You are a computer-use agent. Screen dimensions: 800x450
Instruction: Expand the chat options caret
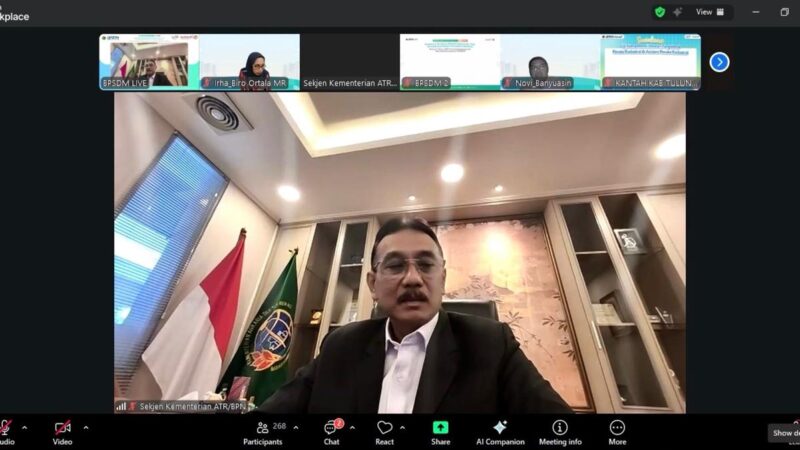point(352,428)
